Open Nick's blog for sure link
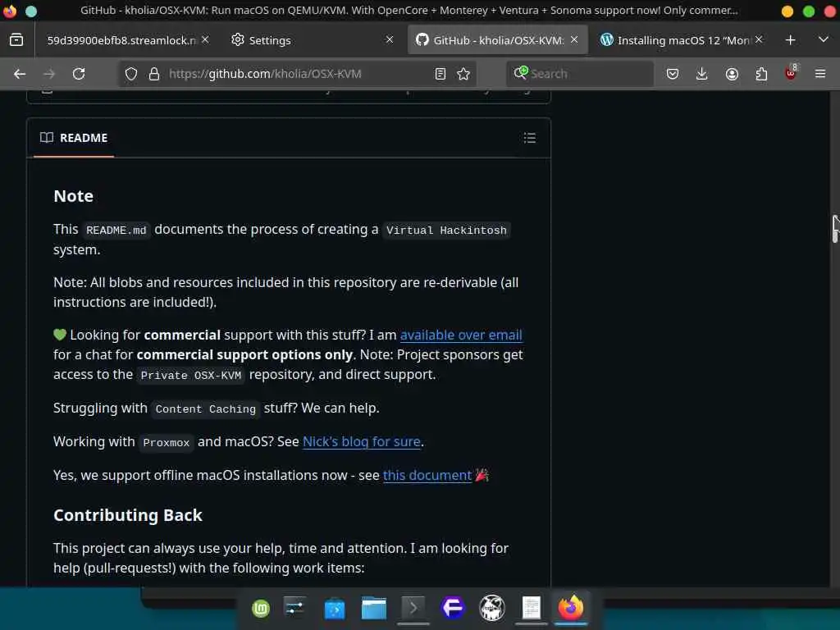Viewport: 840px width, 630px height. 362,441
